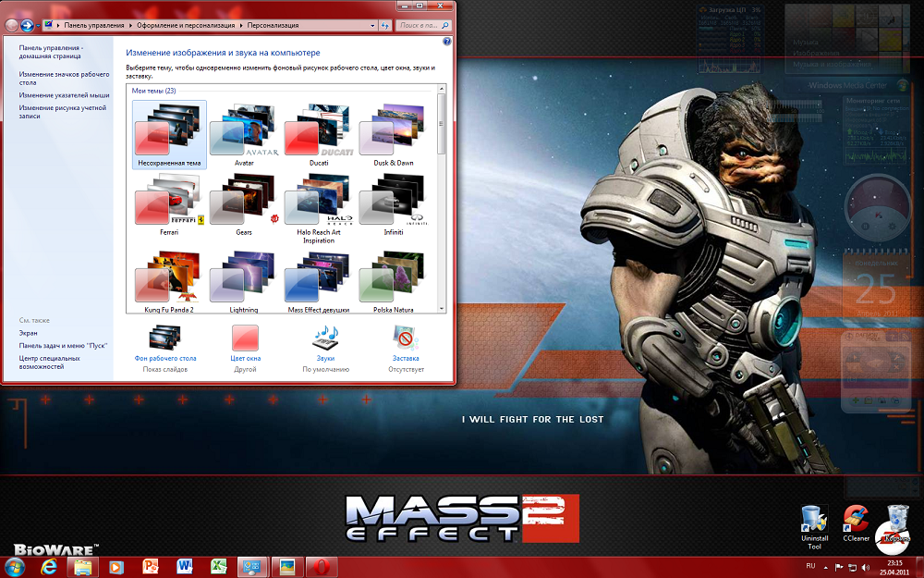
Task: Click the blue Forward navigation arrow
Action: click(27, 25)
